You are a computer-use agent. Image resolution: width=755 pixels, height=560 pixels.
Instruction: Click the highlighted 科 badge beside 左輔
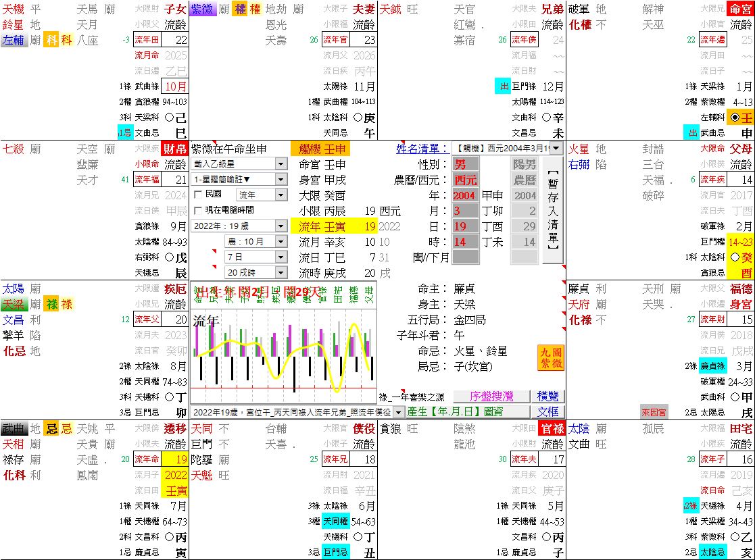tap(51, 40)
